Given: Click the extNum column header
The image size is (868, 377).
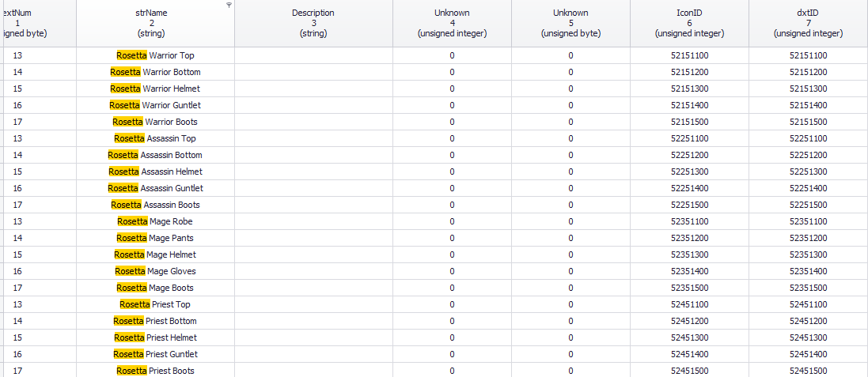Looking at the screenshot, I should click(x=38, y=23).
